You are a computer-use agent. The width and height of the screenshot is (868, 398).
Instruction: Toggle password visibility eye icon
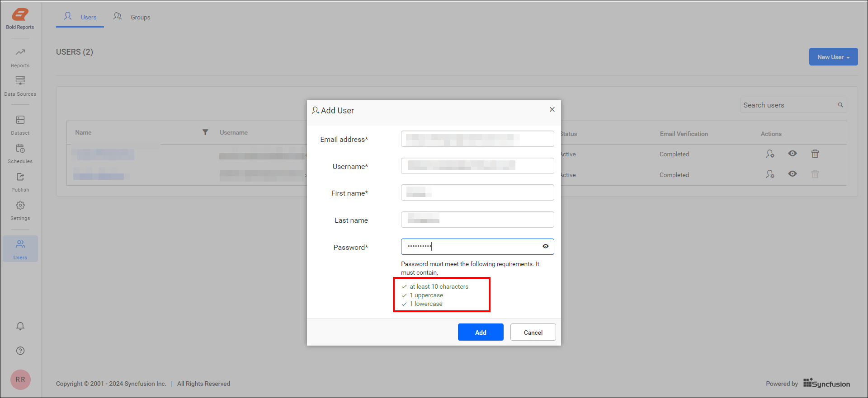(546, 246)
